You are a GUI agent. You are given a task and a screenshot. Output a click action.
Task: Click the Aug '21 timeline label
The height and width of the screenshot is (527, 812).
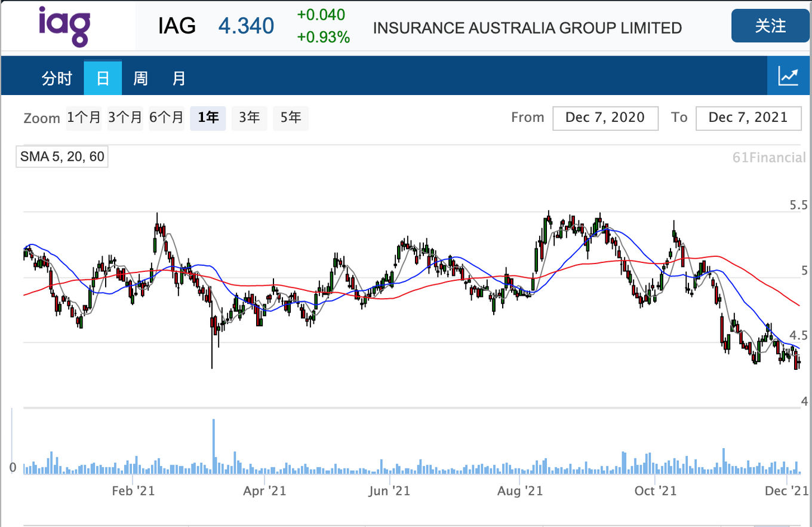coord(520,491)
